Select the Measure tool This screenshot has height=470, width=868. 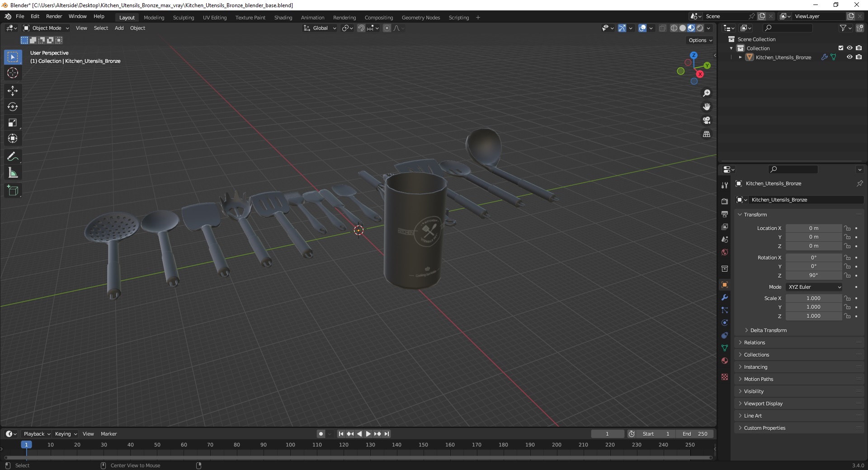click(x=13, y=173)
